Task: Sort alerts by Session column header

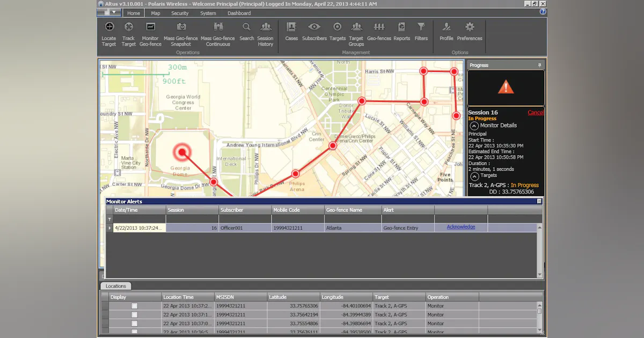Action: point(192,210)
